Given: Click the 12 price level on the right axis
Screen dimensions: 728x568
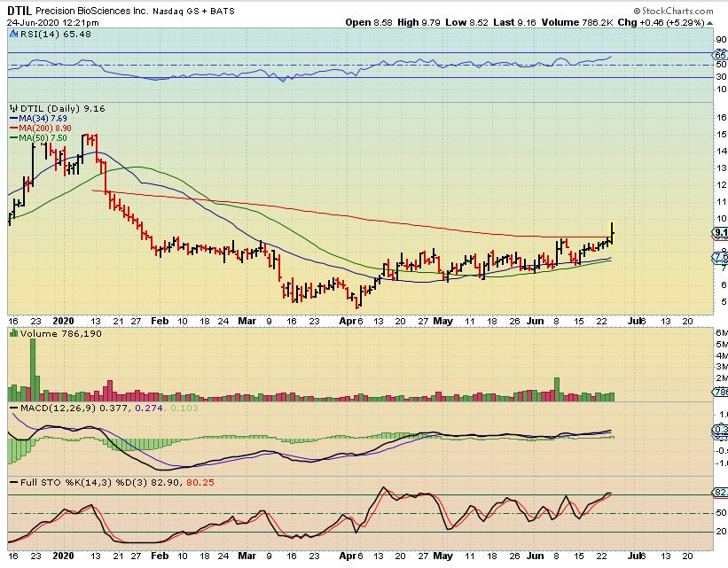Looking at the screenshot, I should (722, 184).
